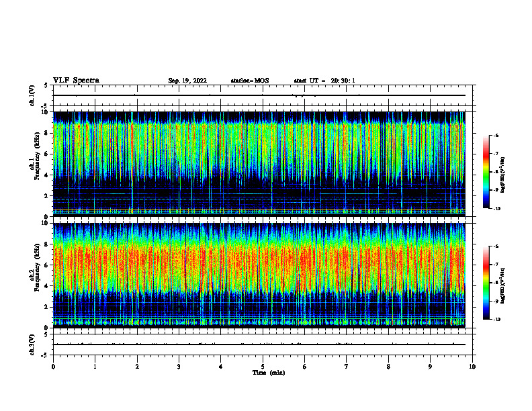The width and height of the screenshot is (532, 411).
Task: Click the "-10" label on ch.1 color bar
Action: tap(496, 209)
